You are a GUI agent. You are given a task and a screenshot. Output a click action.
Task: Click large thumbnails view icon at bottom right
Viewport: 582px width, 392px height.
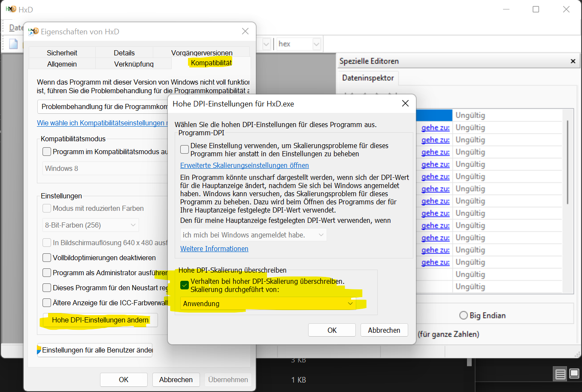point(574,374)
